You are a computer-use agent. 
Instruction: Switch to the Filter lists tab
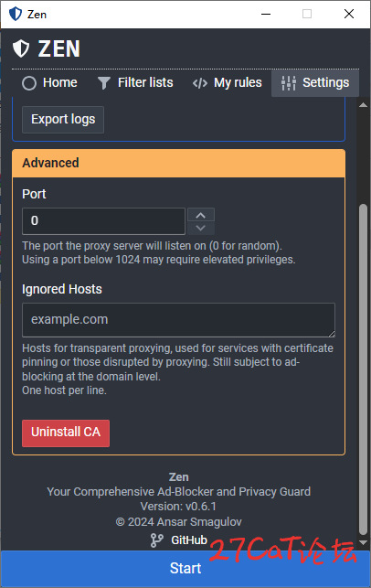135,83
